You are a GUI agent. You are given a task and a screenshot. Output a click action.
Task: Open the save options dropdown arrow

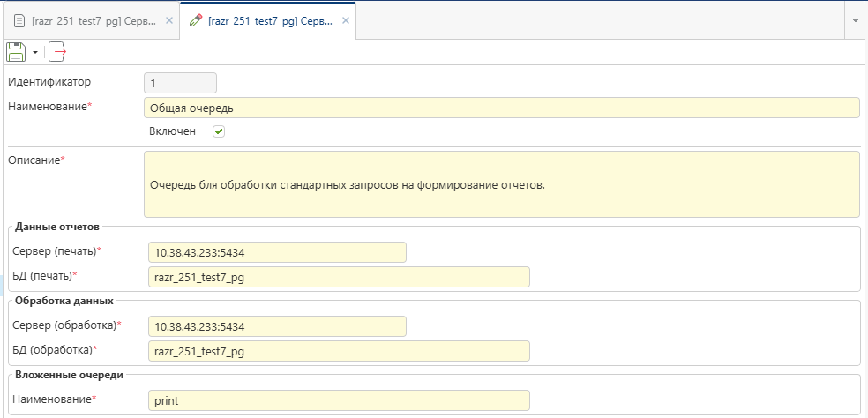(35, 53)
